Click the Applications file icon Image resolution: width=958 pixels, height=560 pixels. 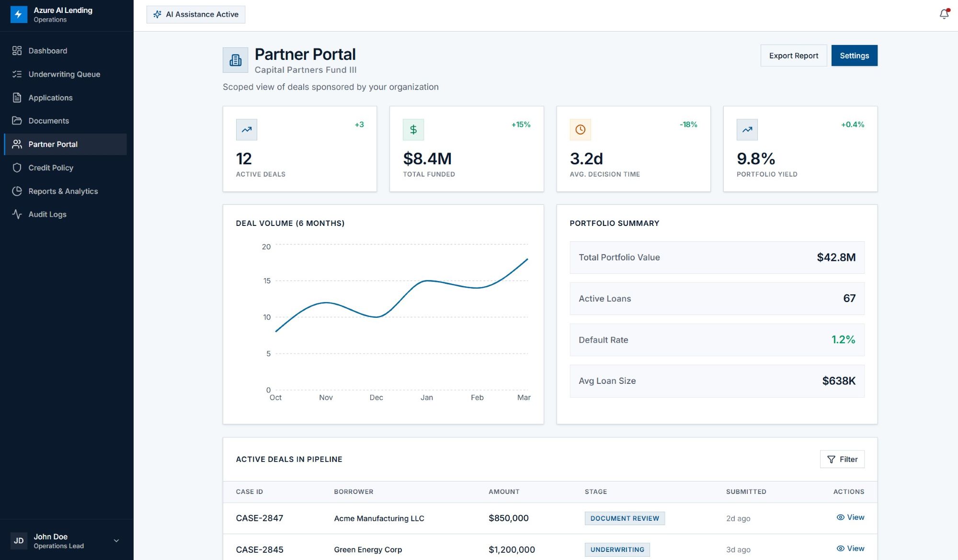click(x=17, y=98)
